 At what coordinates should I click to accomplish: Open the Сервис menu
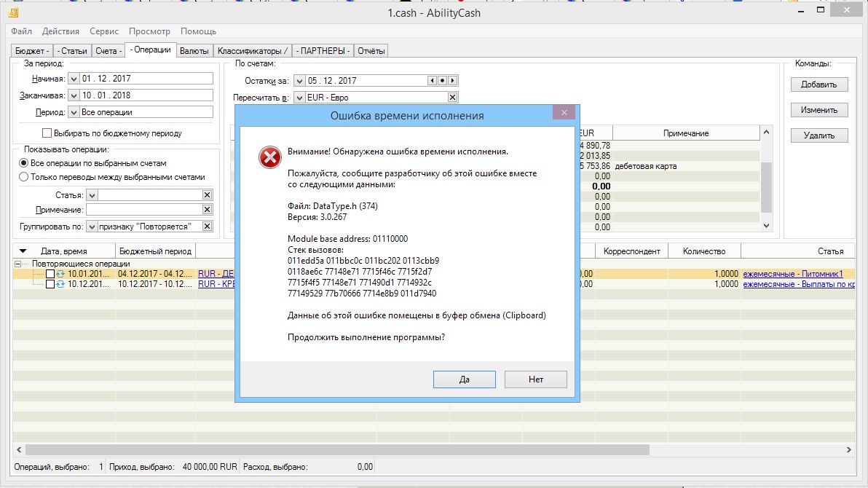(104, 31)
